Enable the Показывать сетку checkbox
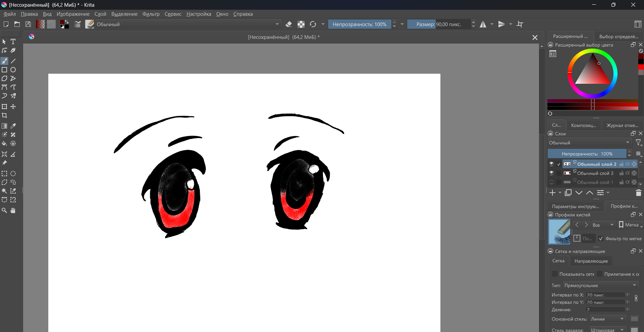This screenshot has width=644, height=332. 554,274
